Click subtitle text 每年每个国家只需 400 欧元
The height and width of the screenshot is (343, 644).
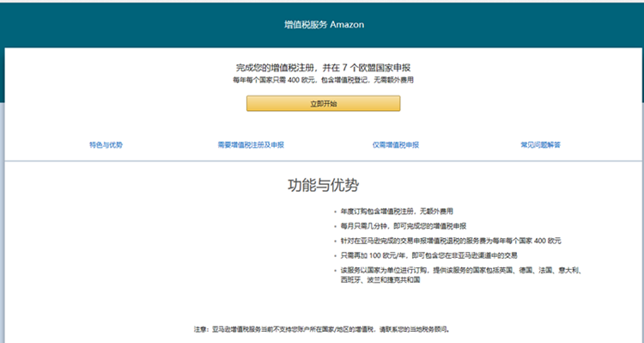[323, 80]
